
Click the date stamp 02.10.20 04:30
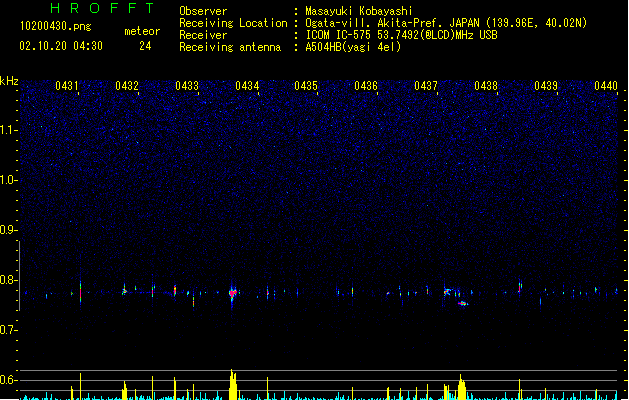pos(61,46)
